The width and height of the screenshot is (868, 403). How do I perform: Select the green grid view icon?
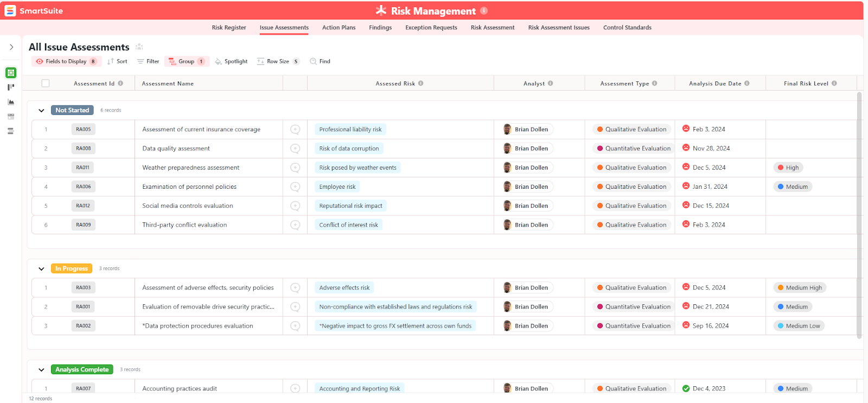tap(11, 73)
